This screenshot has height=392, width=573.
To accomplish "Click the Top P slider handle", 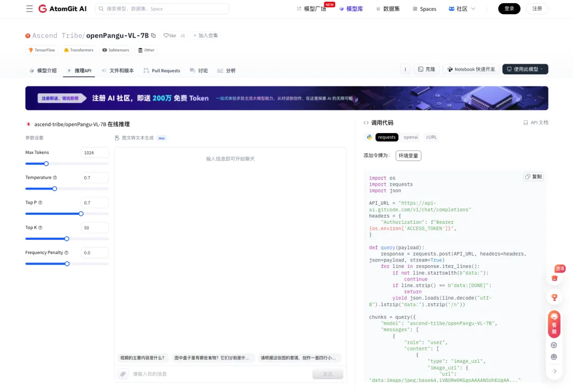I will coord(81,214).
